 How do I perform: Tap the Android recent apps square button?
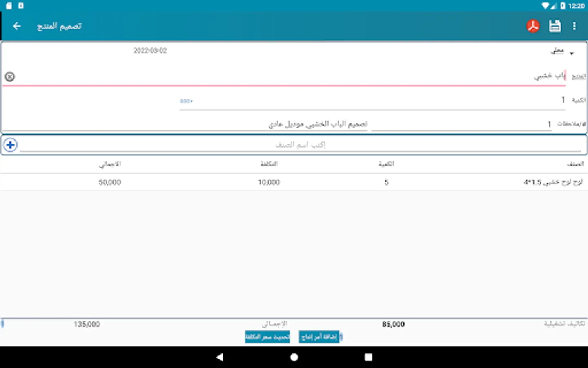coord(368,357)
